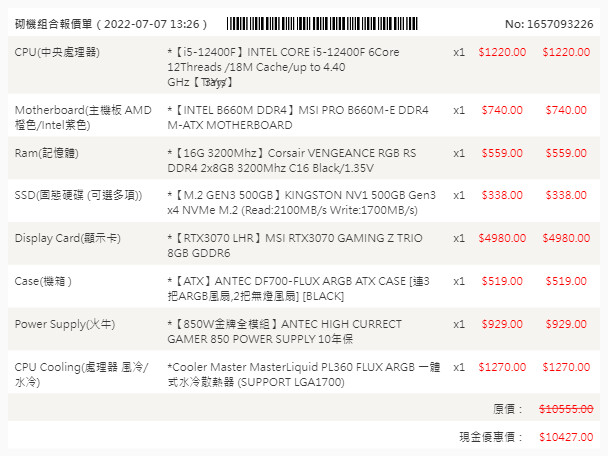The image size is (608, 456).
Task: Select the CPU(中央處理器) row label
Action: coord(57,51)
